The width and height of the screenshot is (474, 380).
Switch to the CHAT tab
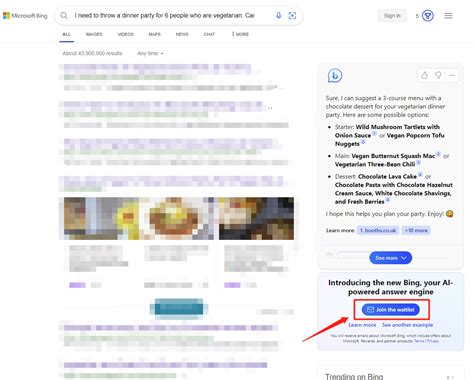click(x=209, y=34)
